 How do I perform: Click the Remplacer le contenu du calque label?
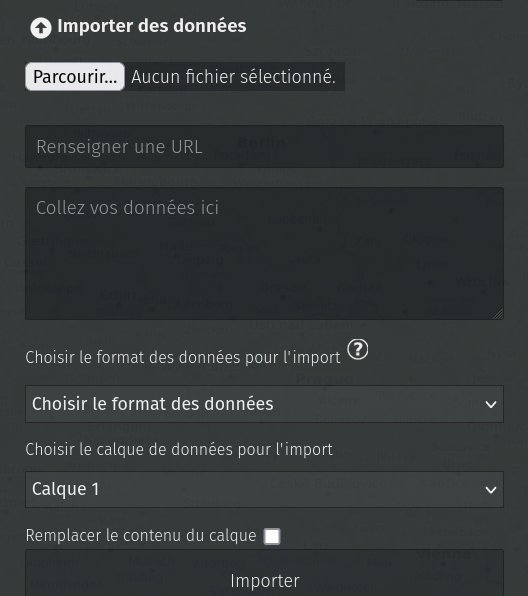141,536
